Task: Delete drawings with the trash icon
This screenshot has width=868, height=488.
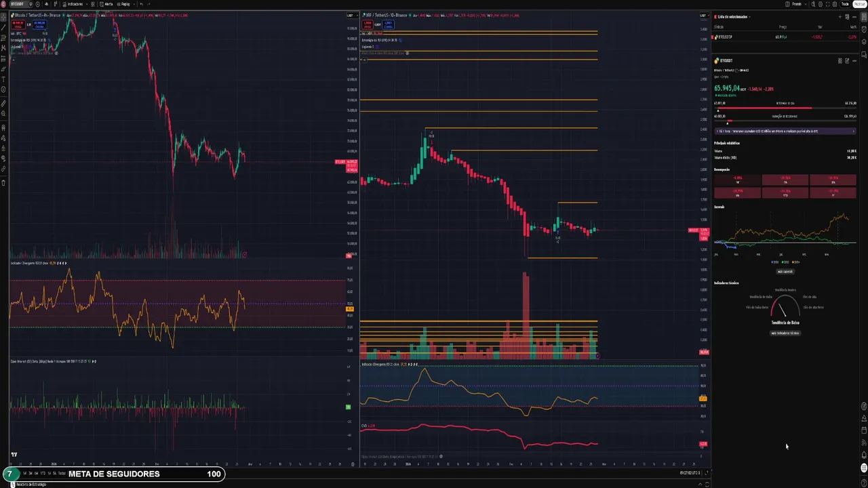Action: tap(3, 183)
